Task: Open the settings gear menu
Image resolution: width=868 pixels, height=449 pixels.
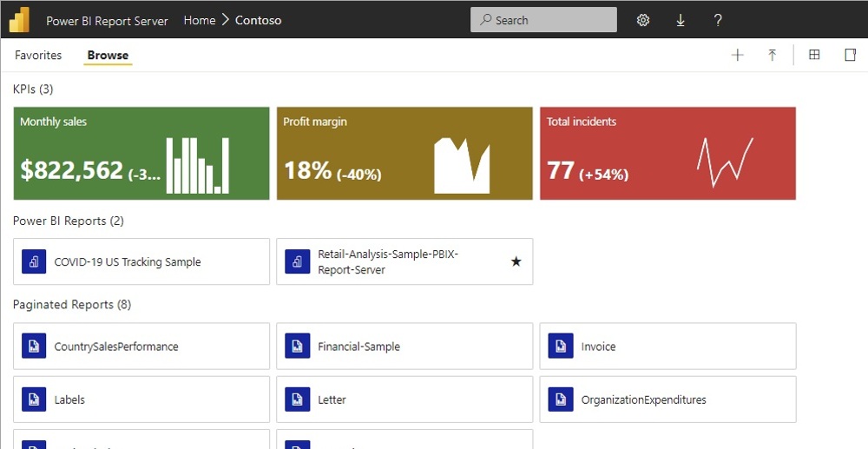Action: (x=643, y=20)
